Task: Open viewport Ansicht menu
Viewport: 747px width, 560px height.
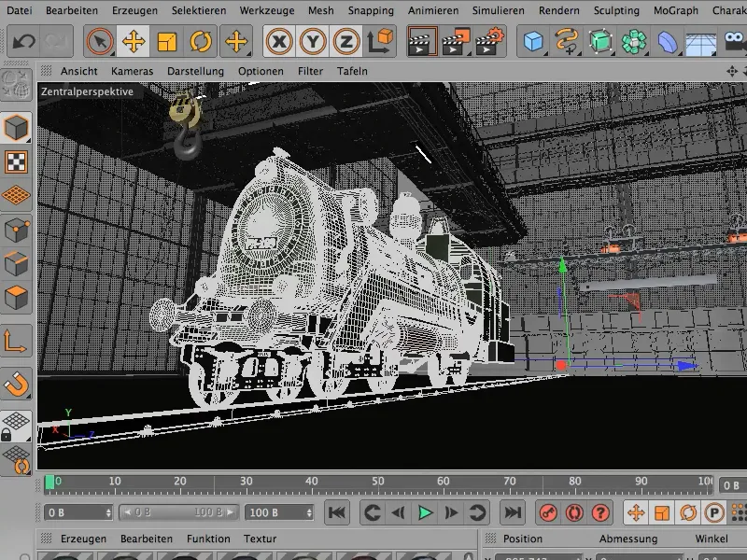Action: pos(79,72)
